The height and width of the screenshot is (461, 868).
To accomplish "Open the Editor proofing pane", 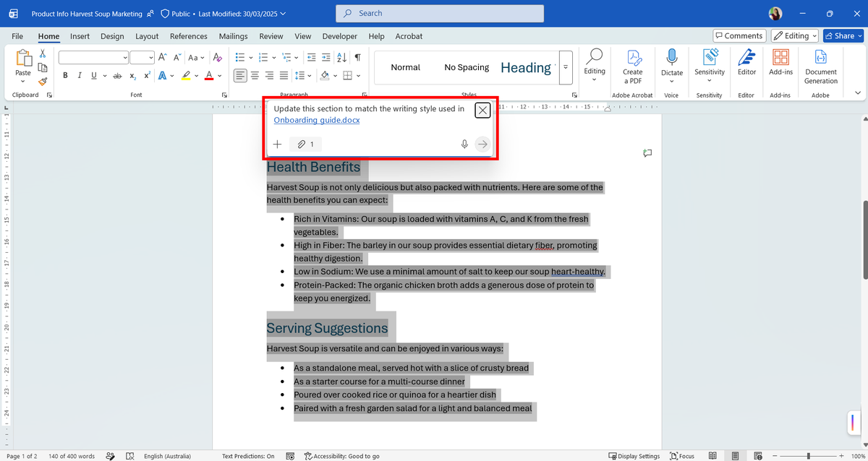I will tap(746, 64).
